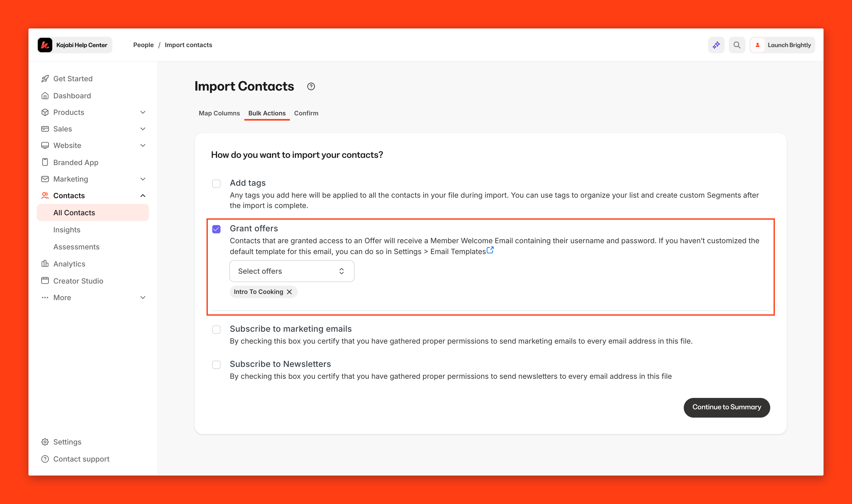Check Subscribe to marketing emails box

pyautogui.click(x=216, y=329)
